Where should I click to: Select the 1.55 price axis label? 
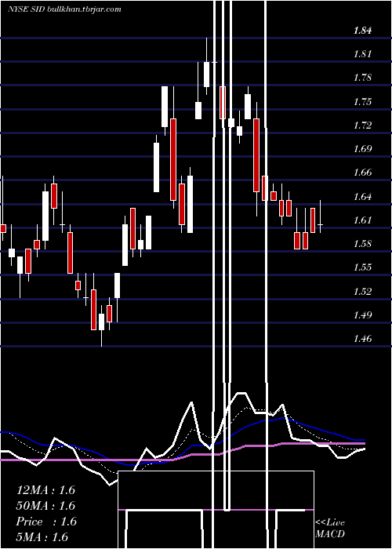pyautogui.click(x=362, y=267)
